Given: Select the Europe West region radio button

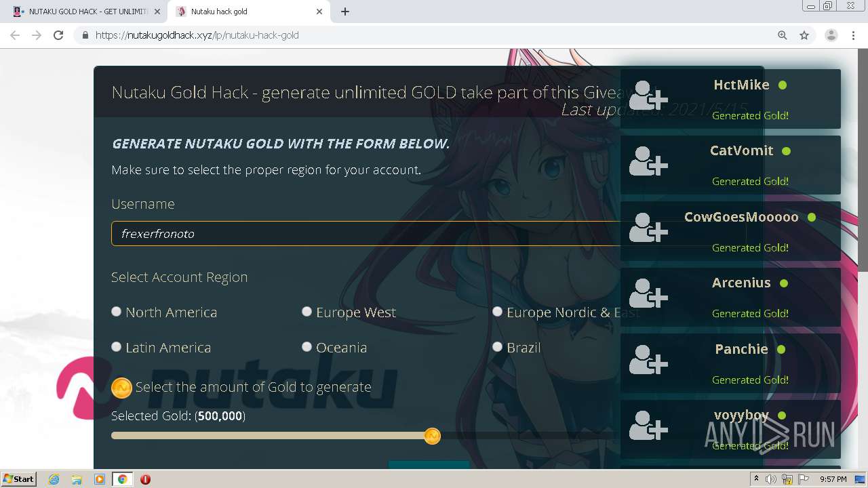Looking at the screenshot, I should 307,312.
